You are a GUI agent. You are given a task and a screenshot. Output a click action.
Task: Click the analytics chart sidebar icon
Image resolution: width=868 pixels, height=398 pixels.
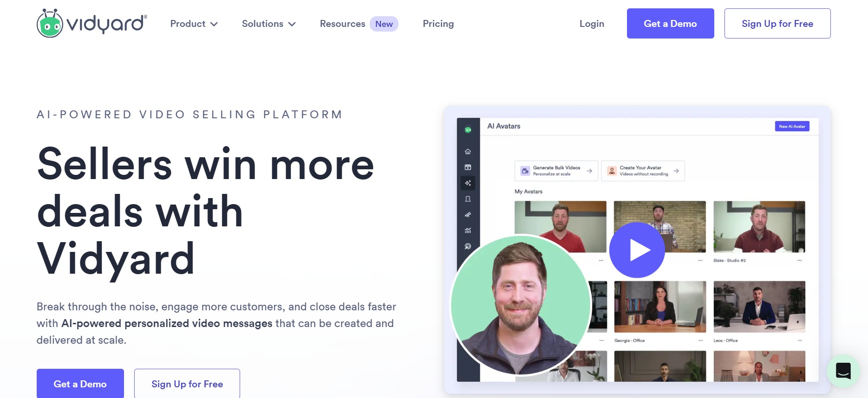coord(468,231)
